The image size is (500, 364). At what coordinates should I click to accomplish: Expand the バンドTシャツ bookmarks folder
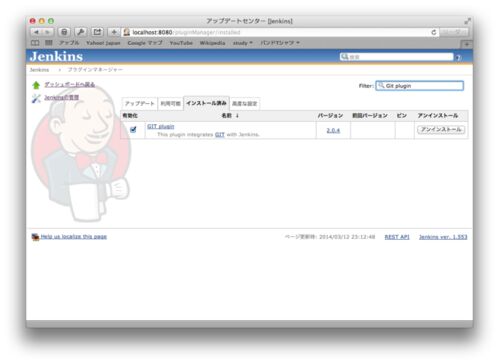pyautogui.click(x=280, y=43)
